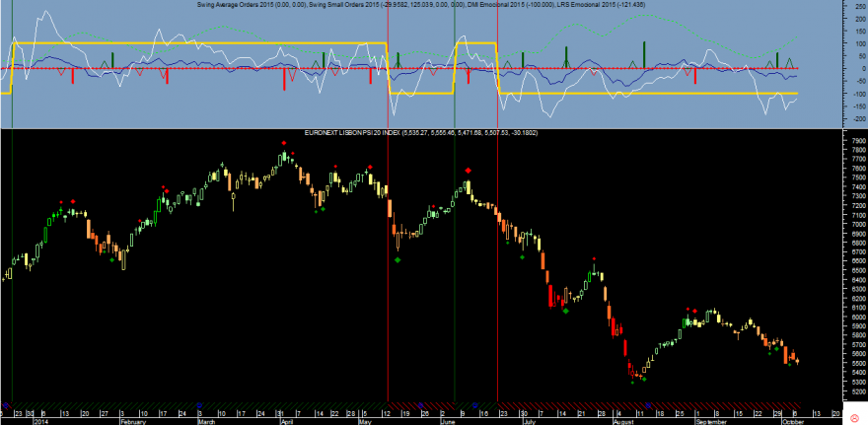This screenshot has height=425, width=868.
Task: Click the large green diamond at the August bottom
Action: click(644, 379)
